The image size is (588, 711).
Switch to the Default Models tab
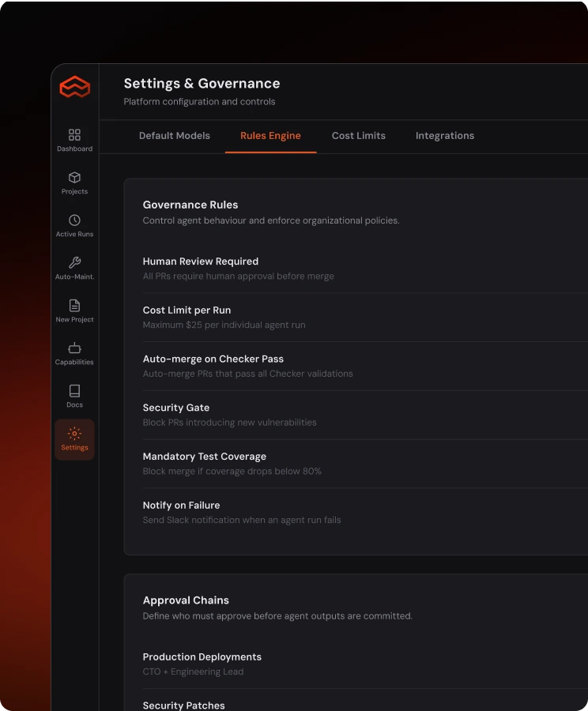point(174,136)
